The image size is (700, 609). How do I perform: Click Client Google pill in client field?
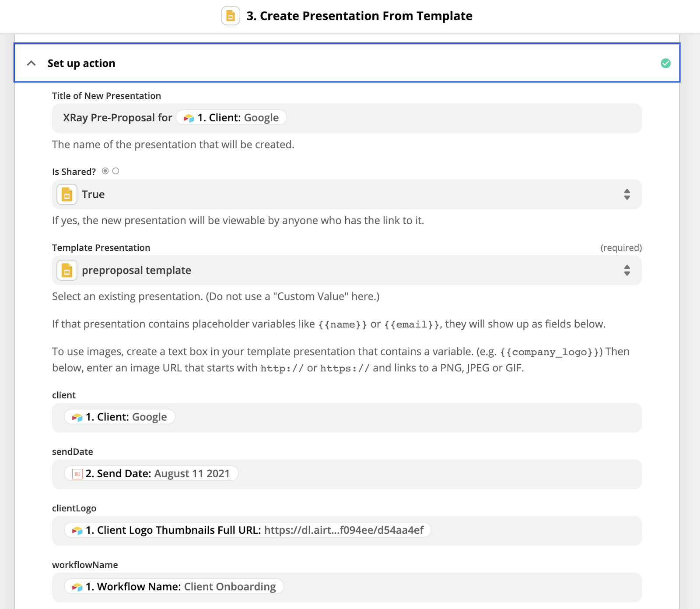tap(120, 417)
